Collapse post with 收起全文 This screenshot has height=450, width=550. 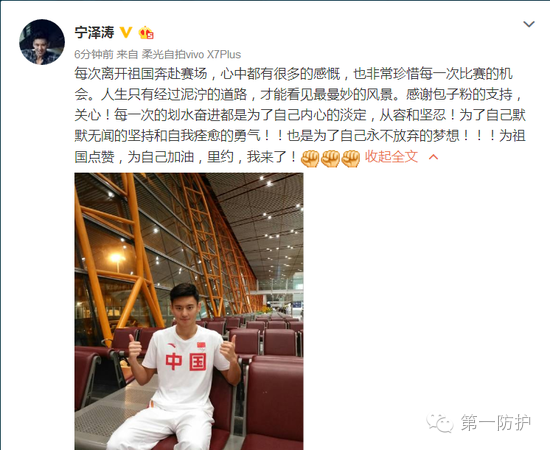click(x=391, y=156)
